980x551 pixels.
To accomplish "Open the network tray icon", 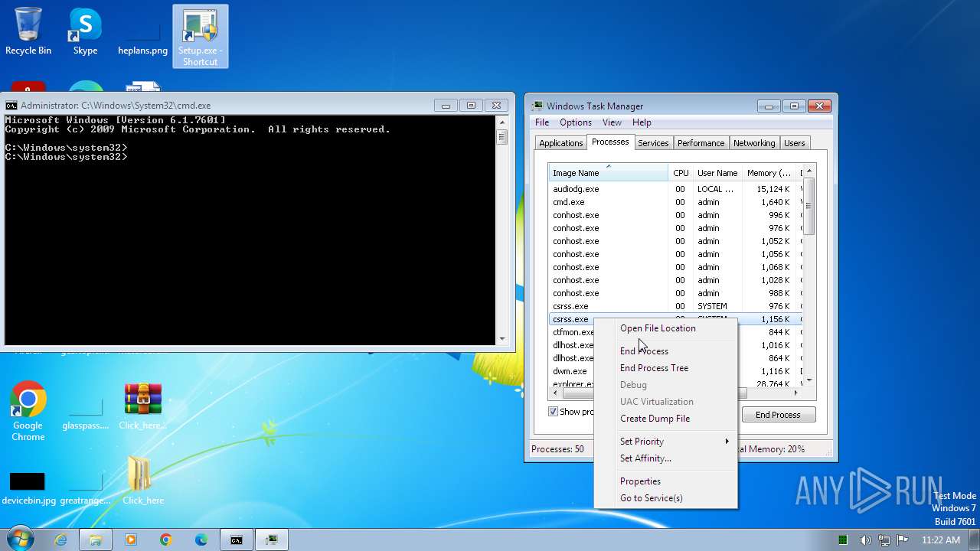I will [x=884, y=540].
